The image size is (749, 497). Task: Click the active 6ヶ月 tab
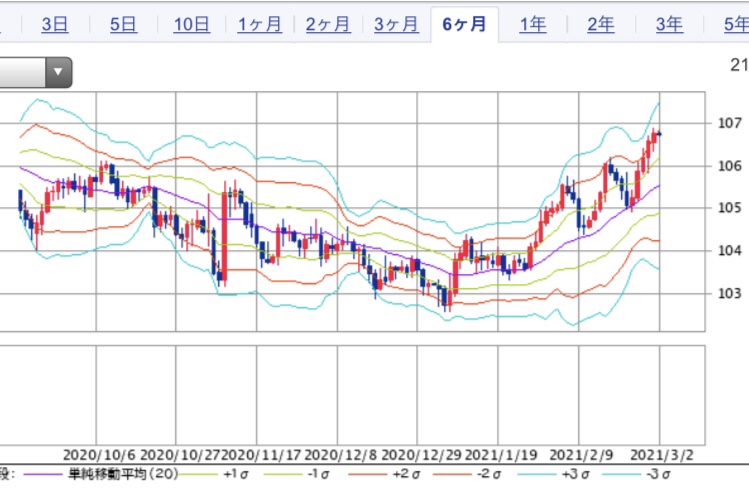click(464, 24)
